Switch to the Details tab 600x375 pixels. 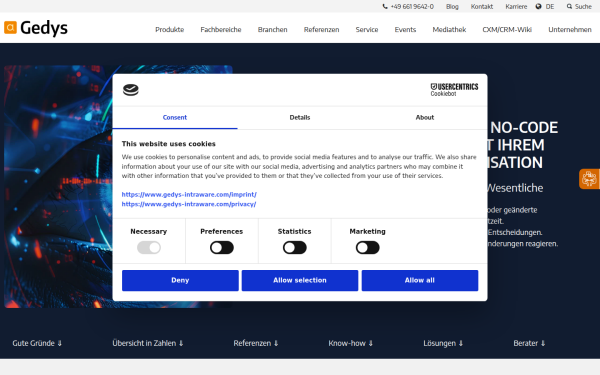[300, 117]
